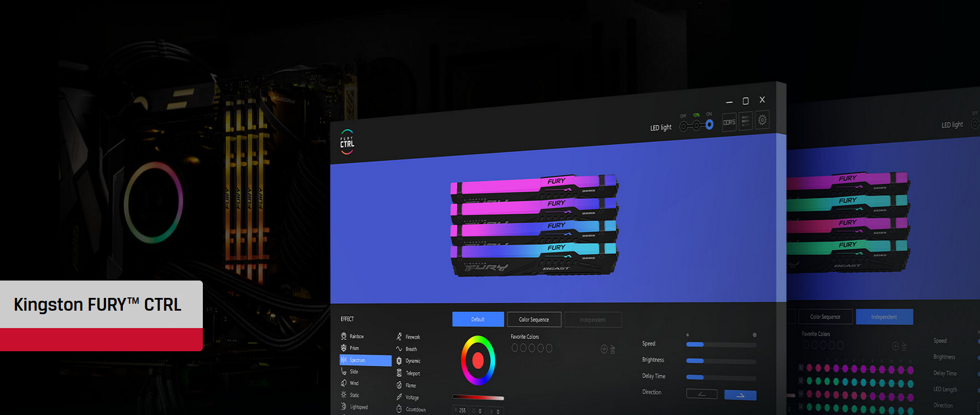Click the 'EFFECT' heading
Screen dimensions: 980x415
click(x=347, y=319)
